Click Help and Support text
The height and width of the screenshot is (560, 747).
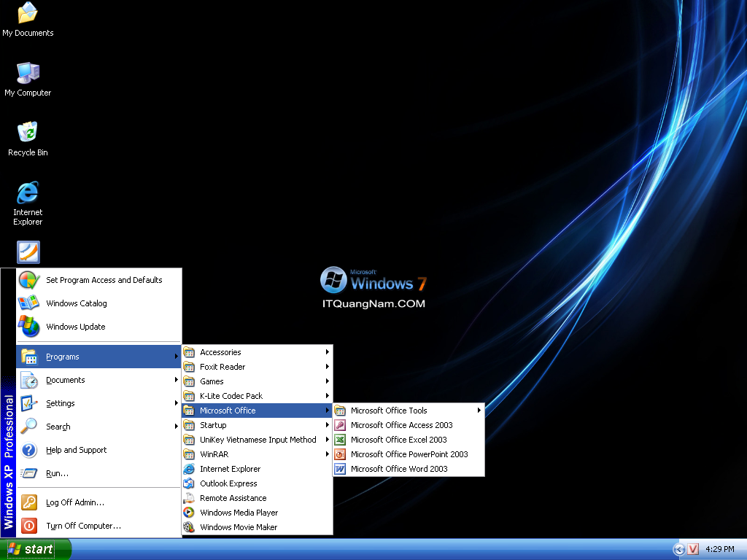(x=76, y=450)
